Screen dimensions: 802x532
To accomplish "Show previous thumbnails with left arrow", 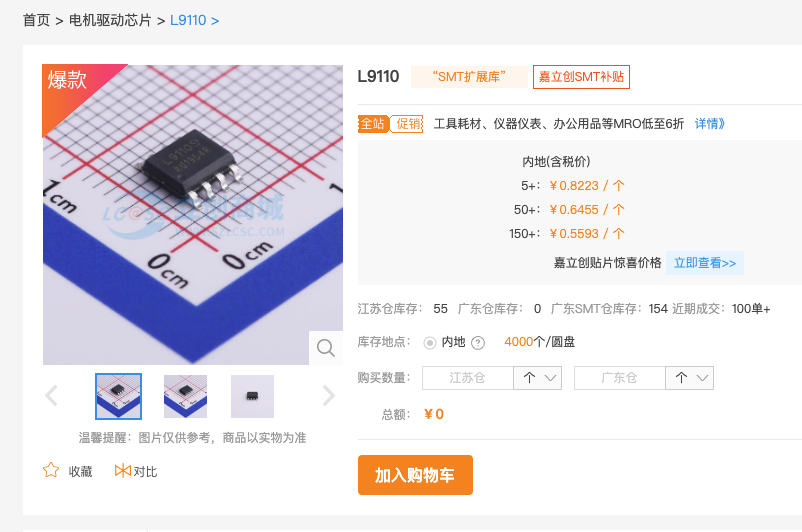I will tap(51, 395).
